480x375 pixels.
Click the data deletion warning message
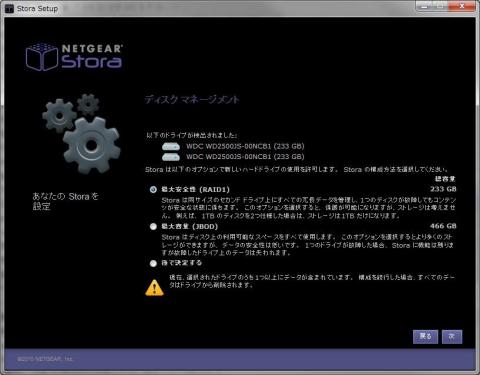(312, 281)
